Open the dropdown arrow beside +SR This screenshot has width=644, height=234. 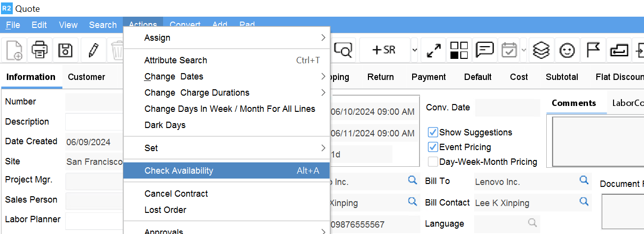tap(415, 50)
